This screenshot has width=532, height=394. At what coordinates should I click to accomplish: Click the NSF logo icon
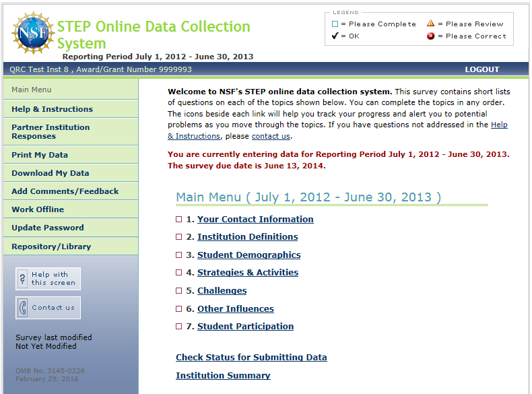click(33, 33)
